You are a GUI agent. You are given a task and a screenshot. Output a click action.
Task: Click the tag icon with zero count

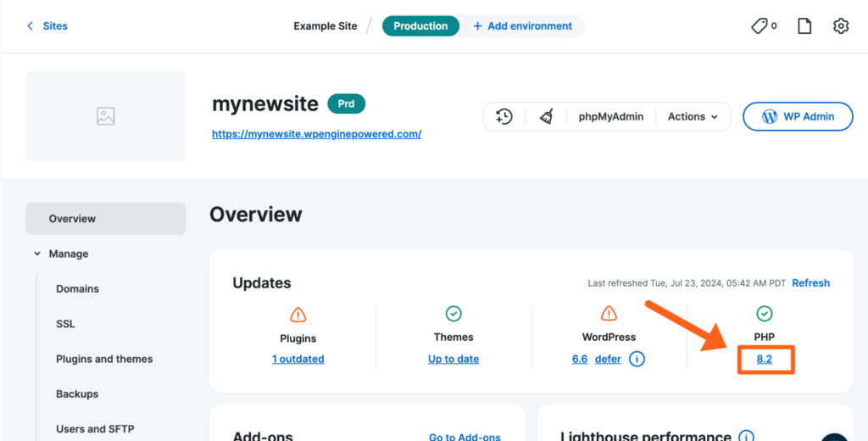click(763, 26)
